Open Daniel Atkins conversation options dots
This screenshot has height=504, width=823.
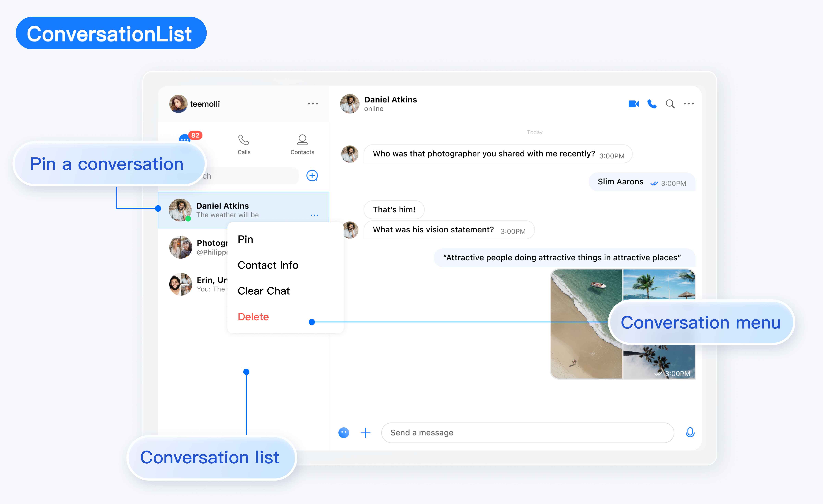[314, 215]
